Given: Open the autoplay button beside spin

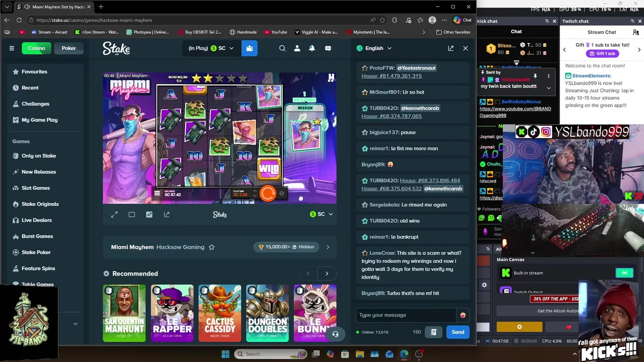Looking at the screenshot, I should 282,194.
